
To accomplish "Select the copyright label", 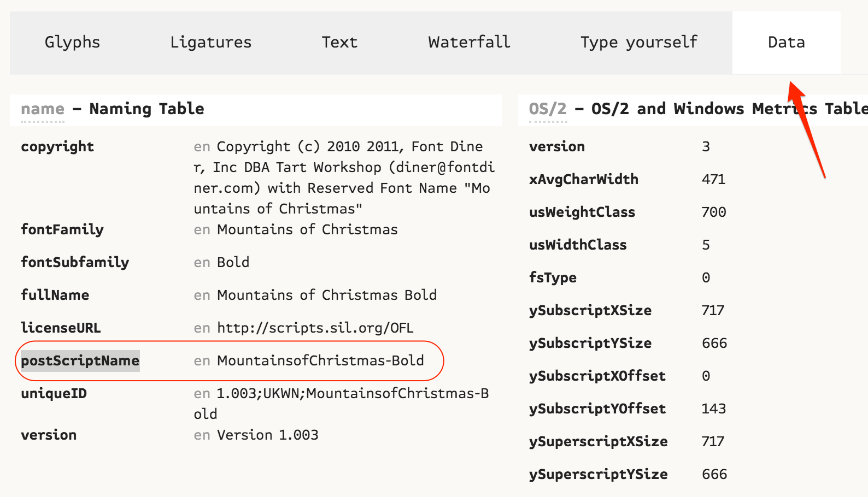I will [x=57, y=147].
